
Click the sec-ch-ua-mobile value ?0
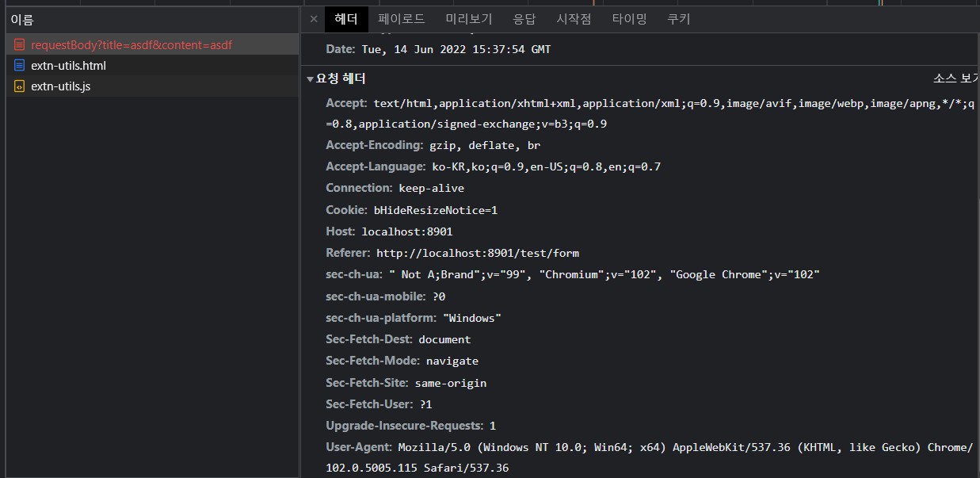coord(439,296)
